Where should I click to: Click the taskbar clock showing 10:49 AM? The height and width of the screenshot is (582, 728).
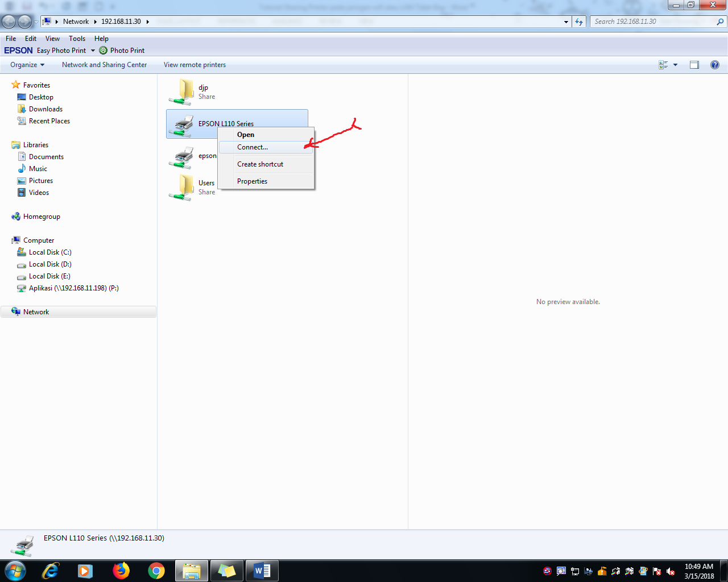coord(699,571)
